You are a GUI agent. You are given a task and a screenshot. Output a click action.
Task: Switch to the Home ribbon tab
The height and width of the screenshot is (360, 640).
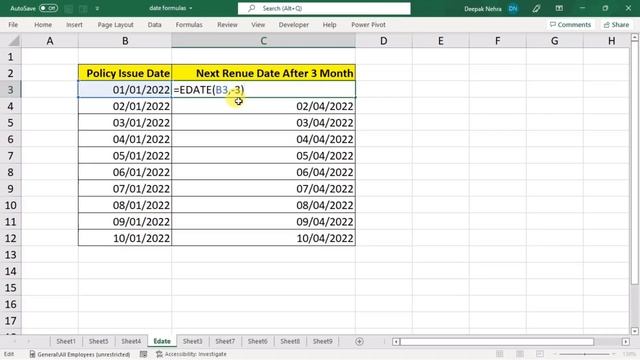pyautogui.click(x=43, y=24)
